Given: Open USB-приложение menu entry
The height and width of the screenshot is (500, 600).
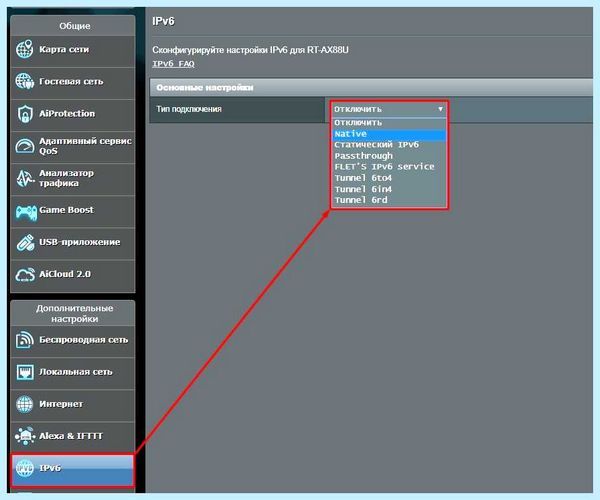Looking at the screenshot, I should coord(73,244).
